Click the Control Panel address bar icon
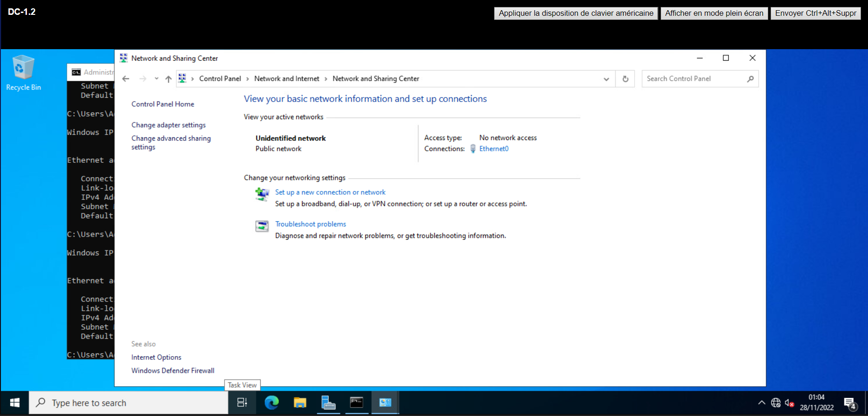This screenshot has width=868, height=416. pyautogui.click(x=182, y=78)
